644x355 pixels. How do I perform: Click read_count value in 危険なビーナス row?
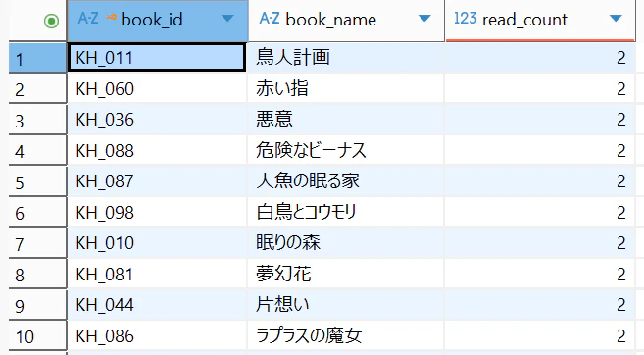click(621, 150)
